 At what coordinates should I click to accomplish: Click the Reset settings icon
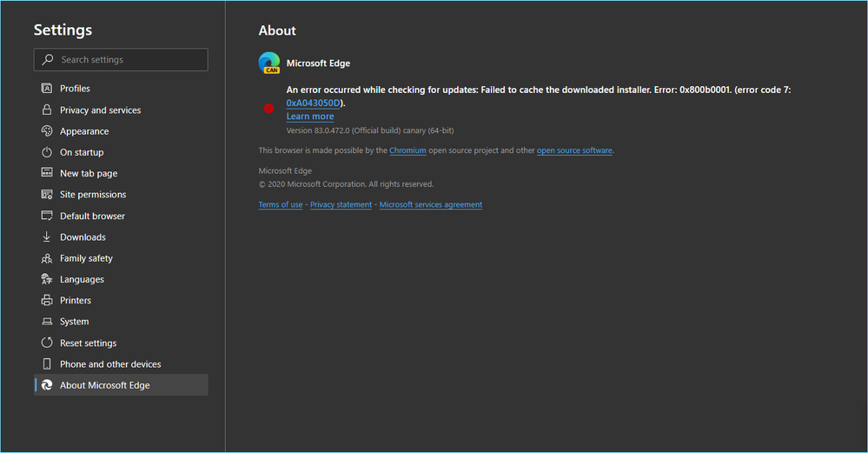coord(47,343)
